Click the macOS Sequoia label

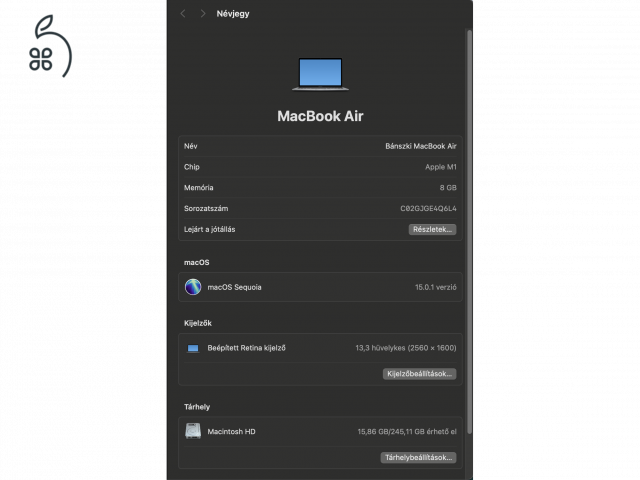point(234,287)
